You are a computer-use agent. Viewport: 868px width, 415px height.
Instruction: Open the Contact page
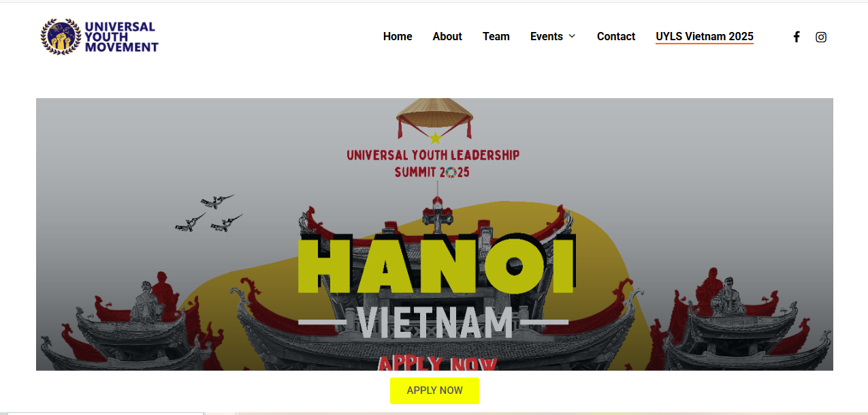(616, 37)
